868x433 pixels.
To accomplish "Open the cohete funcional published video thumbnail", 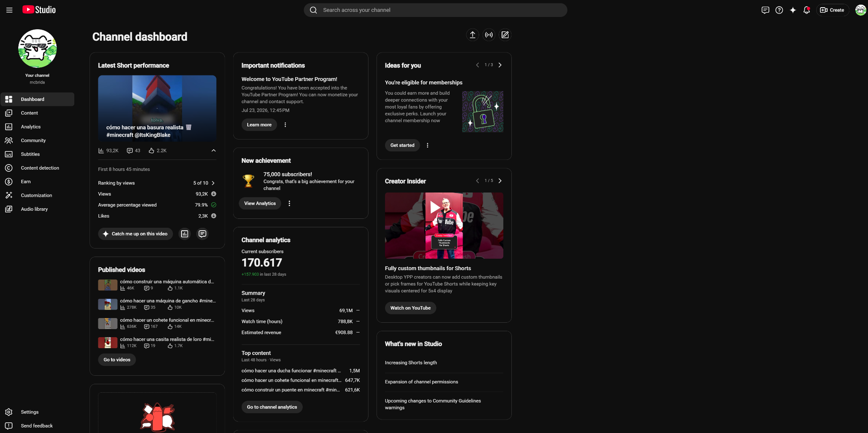I will 108,324.
